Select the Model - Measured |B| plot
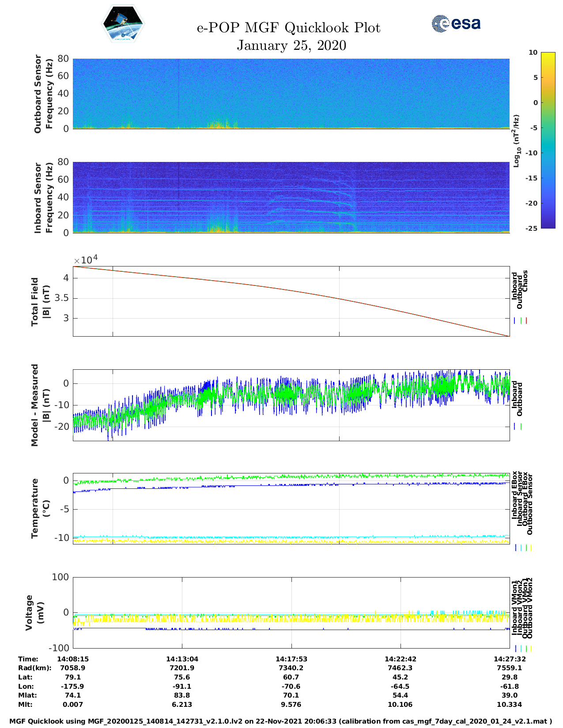 pos(291,405)
